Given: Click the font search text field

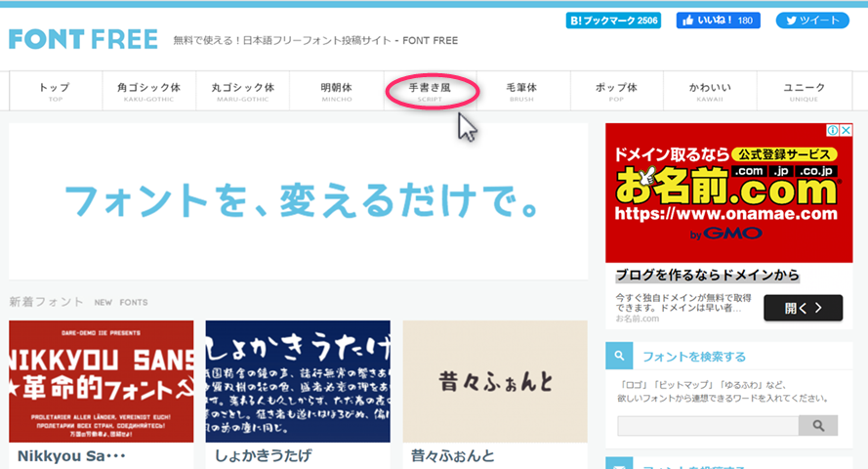Looking at the screenshot, I should point(708,425).
